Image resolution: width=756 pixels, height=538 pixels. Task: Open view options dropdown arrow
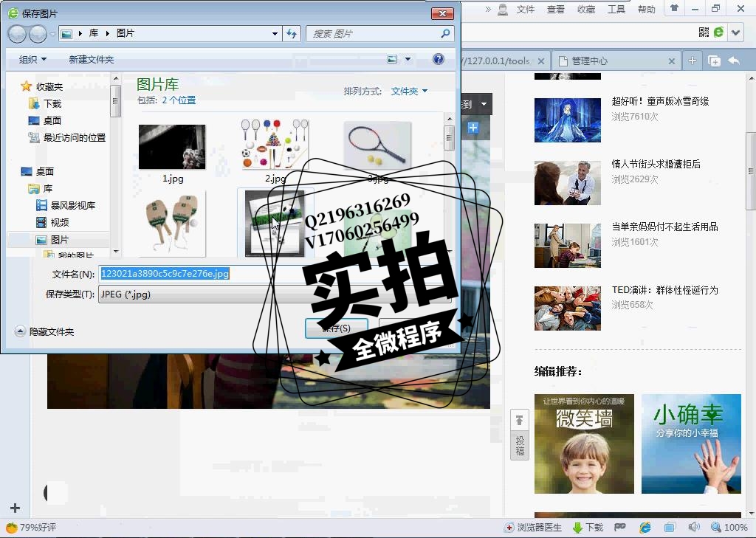408,59
